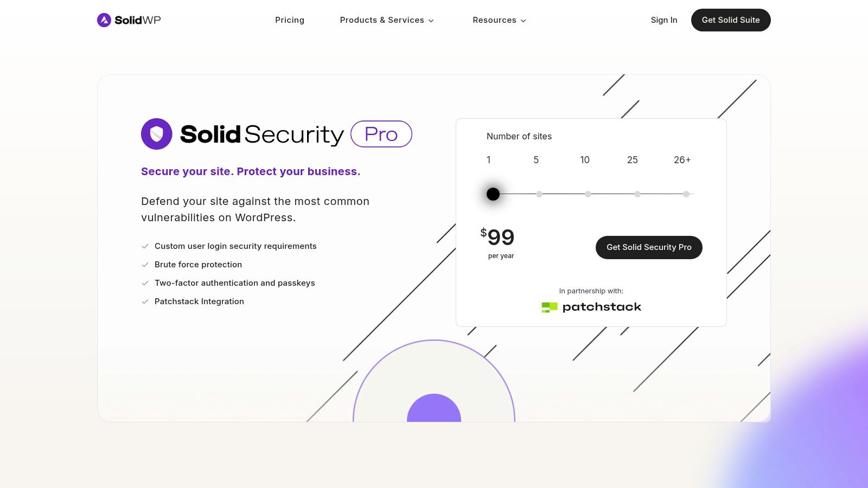
Task: Click the checkmark beside Custom user login security
Action: pyautogui.click(x=145, y=246)
